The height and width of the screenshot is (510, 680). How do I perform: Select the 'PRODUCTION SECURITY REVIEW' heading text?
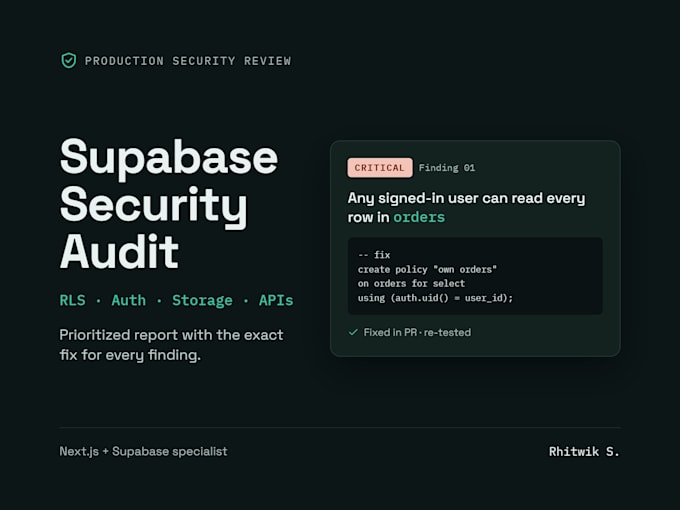click(x=188, y=61)
